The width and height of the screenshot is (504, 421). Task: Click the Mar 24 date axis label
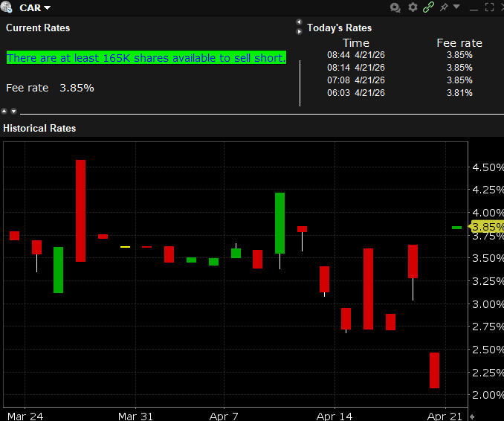point(25,417)
